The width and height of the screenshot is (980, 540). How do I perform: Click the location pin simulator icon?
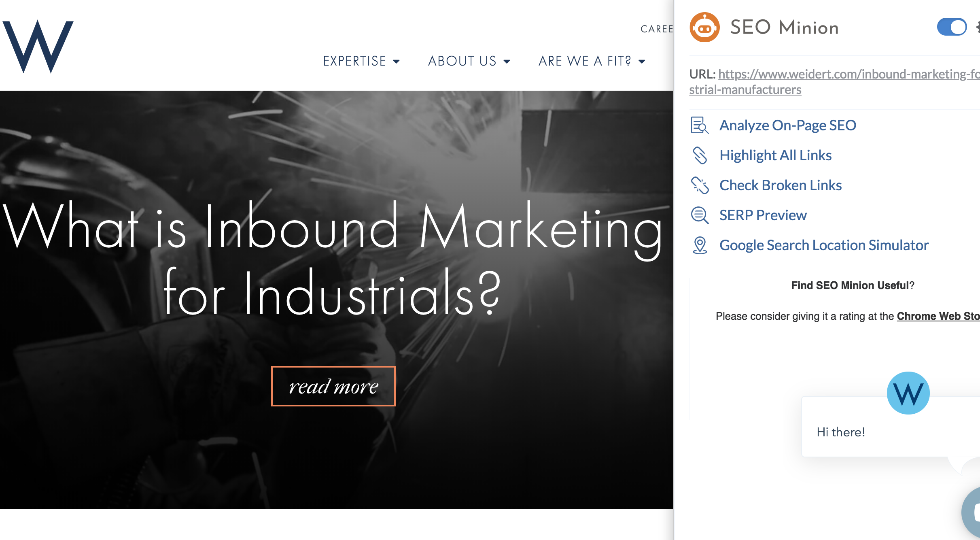[x=700, y=245]
